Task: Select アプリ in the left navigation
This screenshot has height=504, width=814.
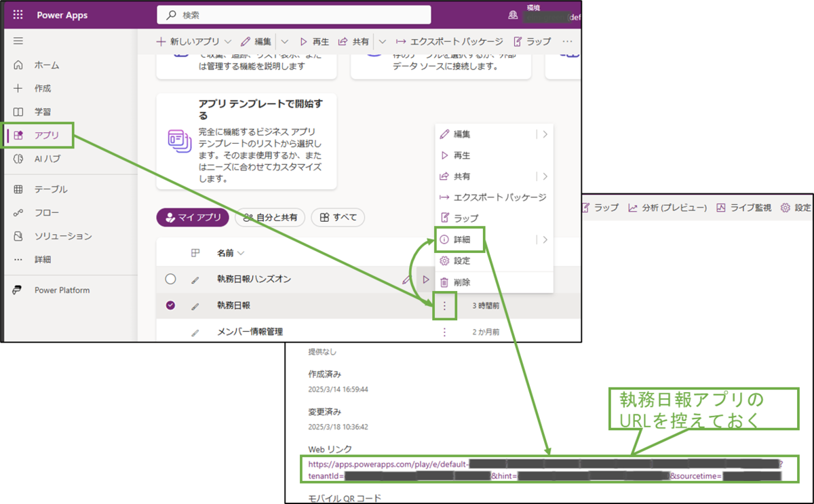Action: 47,136
